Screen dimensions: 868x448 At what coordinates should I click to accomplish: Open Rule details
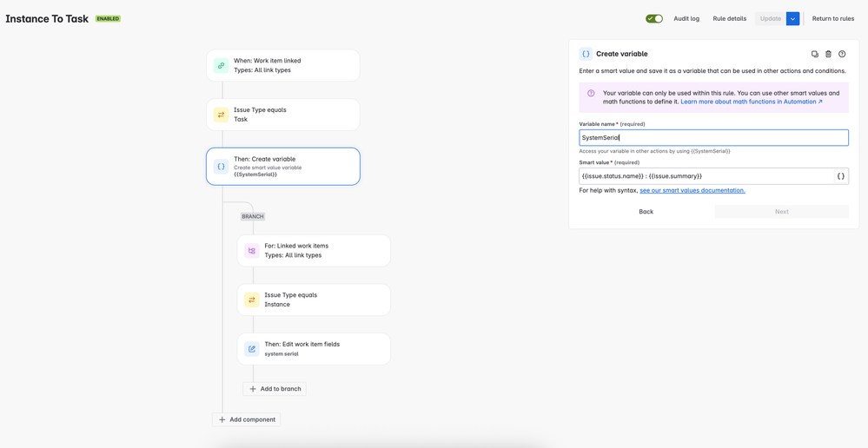tap(730, 19)
